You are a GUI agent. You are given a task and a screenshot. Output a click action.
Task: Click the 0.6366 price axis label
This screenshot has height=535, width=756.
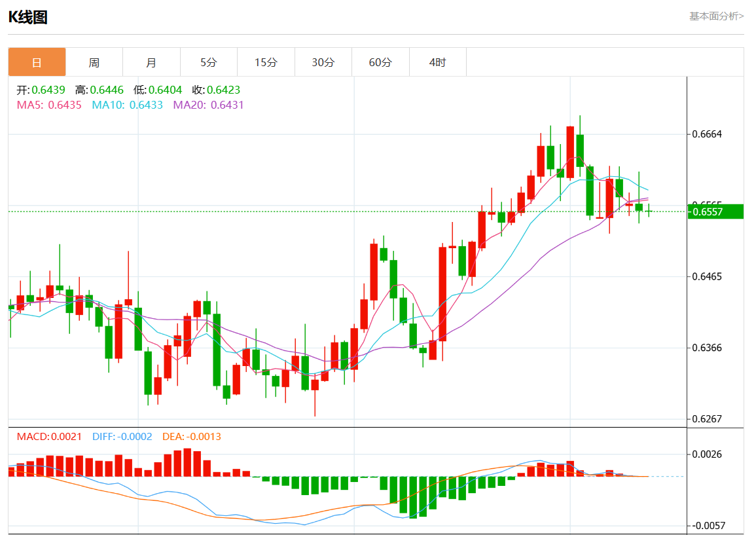(707, 348)
